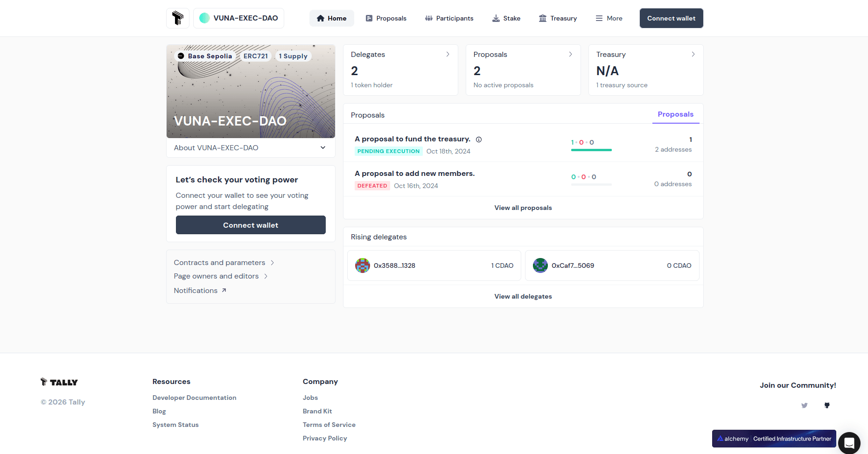
Task: Click Connect wallet in the header
Action: pos(671,18)
